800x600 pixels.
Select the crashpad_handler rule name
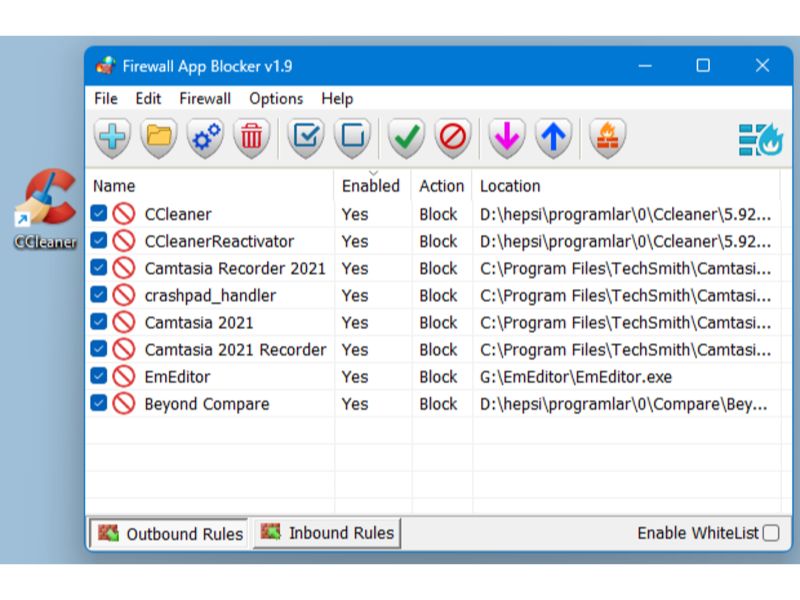[x=210, y=295]
